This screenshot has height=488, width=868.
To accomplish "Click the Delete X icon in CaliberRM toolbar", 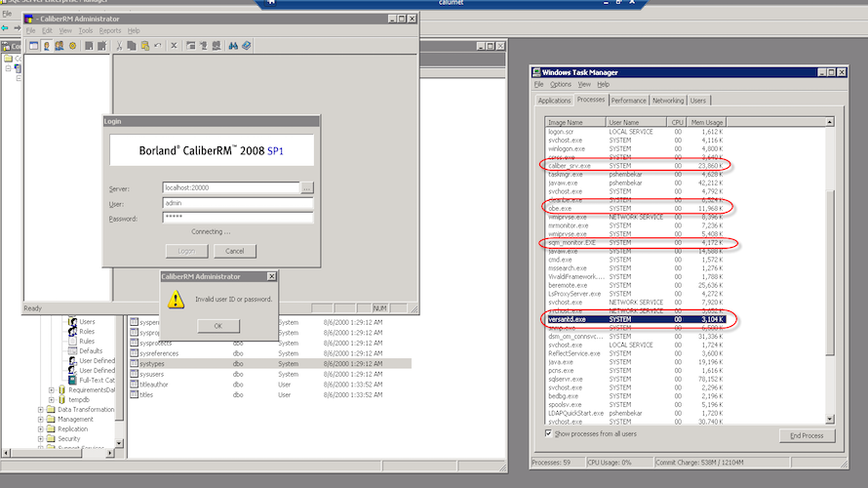I will click(x=174, y=45).
